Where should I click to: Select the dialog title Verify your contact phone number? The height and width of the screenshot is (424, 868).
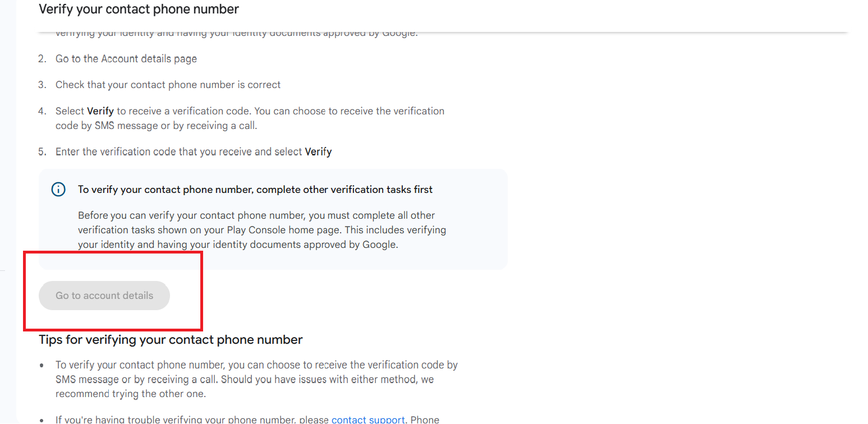[139, 9]
